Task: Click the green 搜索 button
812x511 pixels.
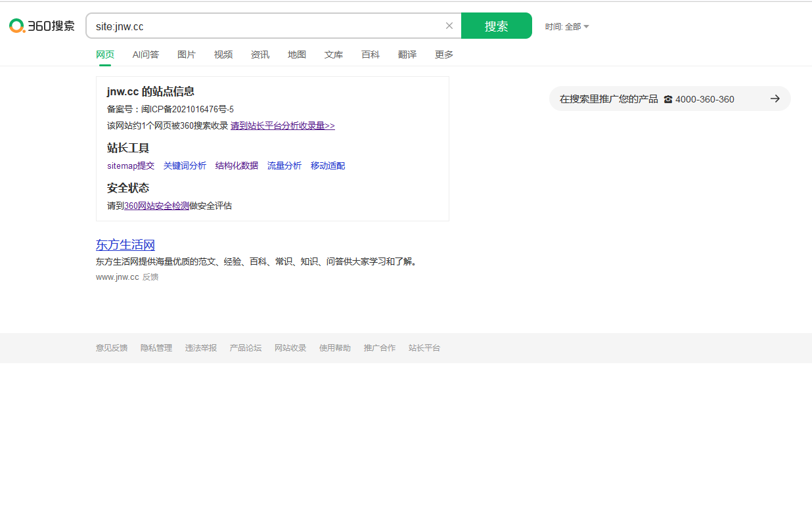Action: click(497, 26)
